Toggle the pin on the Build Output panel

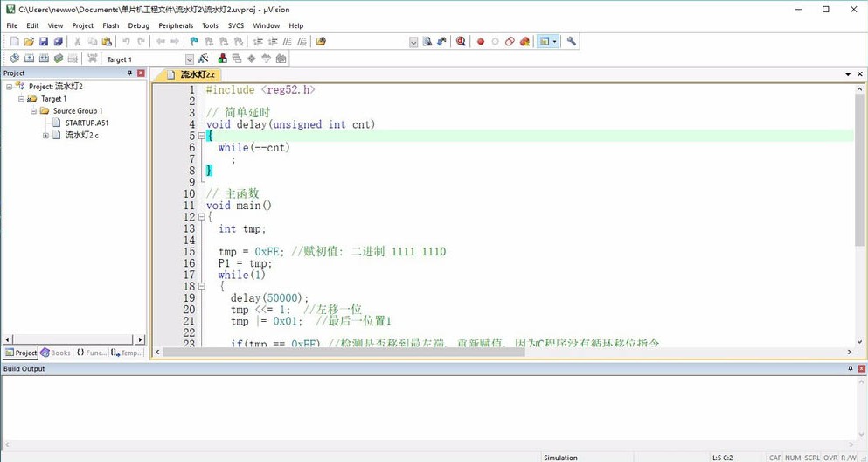pyautogui.click(x=851, y=368)
